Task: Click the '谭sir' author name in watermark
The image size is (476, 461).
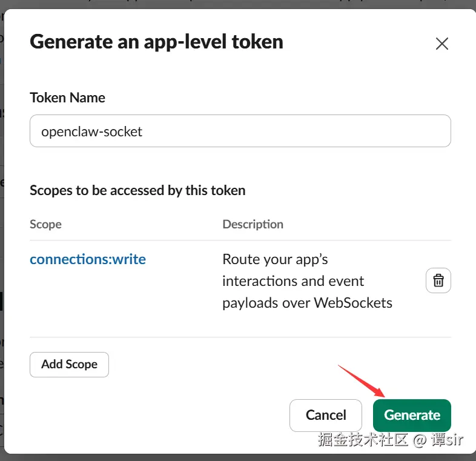Action: [x=447, y=440]
